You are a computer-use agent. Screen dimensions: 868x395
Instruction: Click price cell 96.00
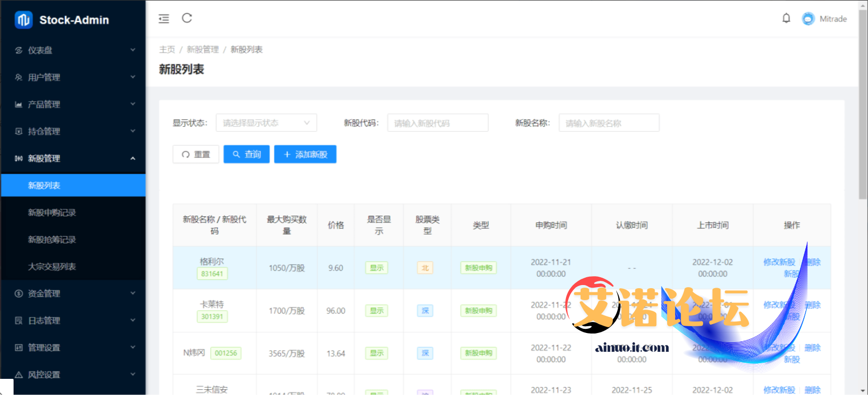point(336,311)
